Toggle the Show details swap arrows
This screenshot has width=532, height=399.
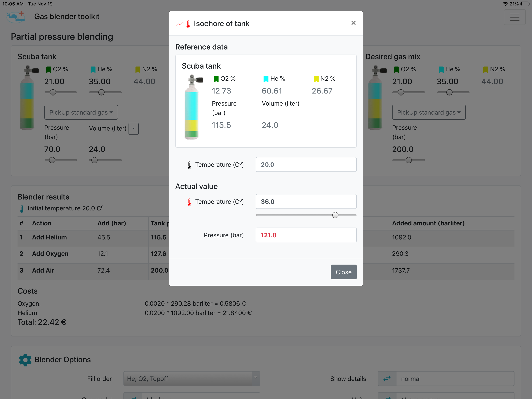[x=387, y=379]
